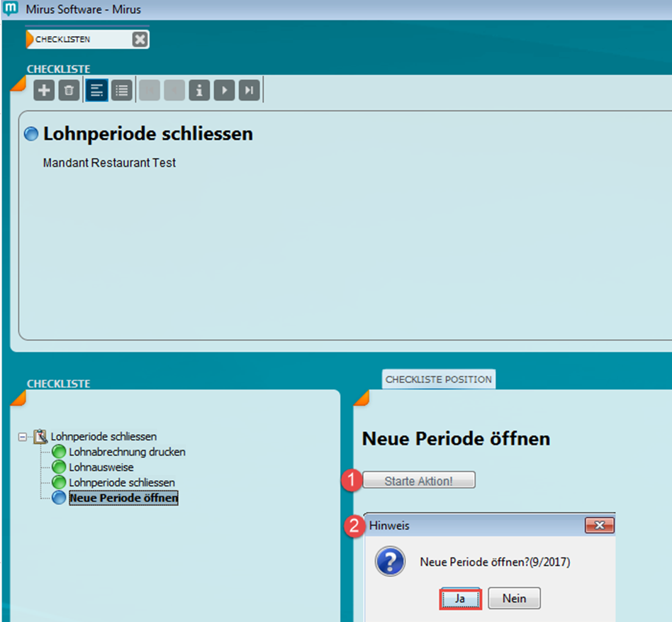Viewport: 672px width, 622px height.
Task: Collapse the Lohnperiode schliessen tree node
Action: [x=23, y=437]
